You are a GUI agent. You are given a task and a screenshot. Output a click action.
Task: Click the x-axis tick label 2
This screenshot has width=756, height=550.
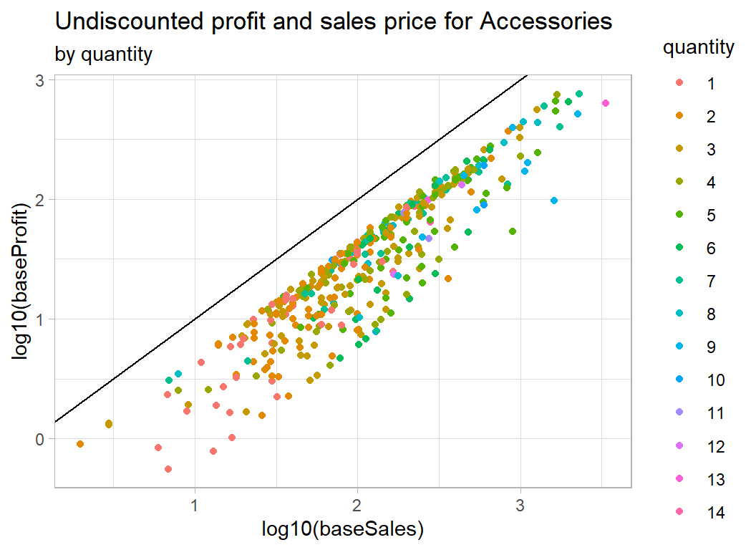point(357,505)
